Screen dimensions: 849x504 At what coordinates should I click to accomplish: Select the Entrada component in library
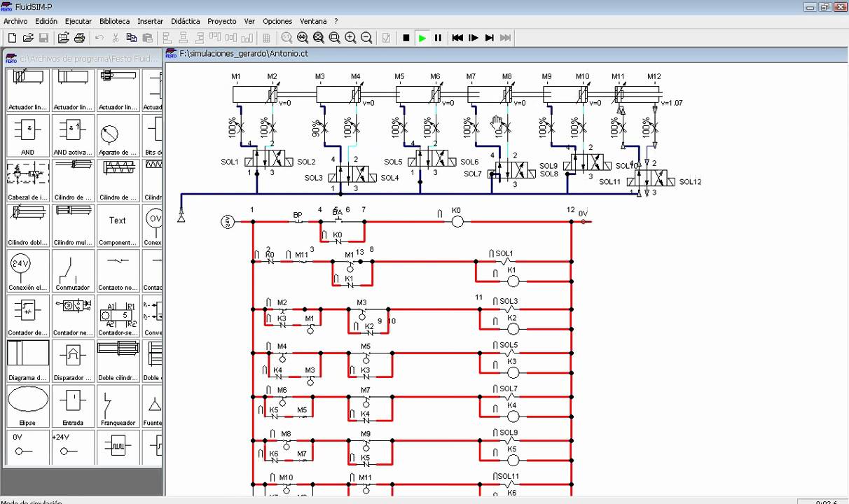(x=73, y=406)
